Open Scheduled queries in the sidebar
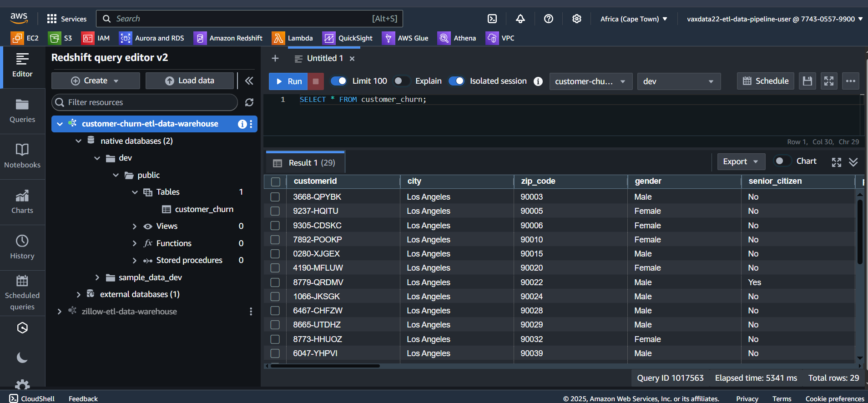The image size is (868, 403). 22,293
